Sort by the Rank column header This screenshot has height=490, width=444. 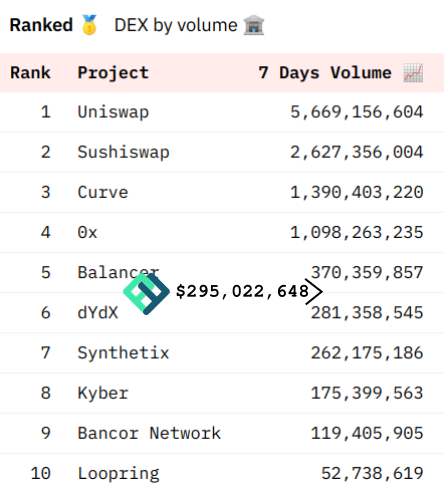(30, 73)
